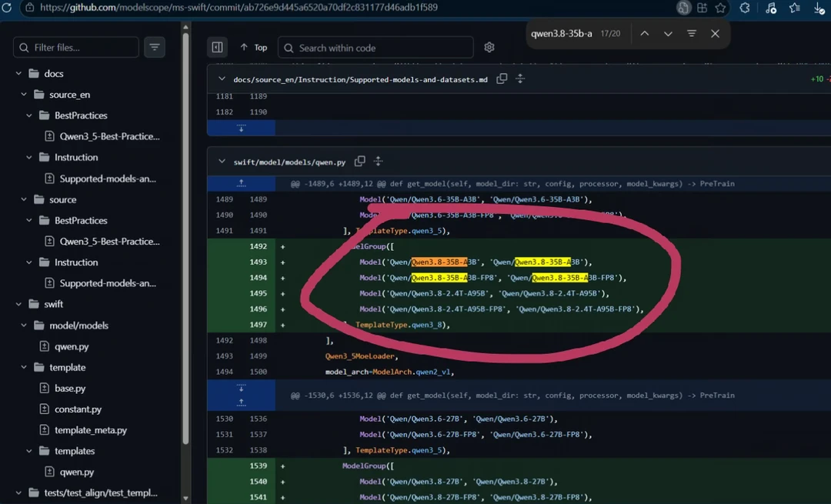Collapse Supported-models-and-datasets.md diff
Image resolution: width=831 pixels, height=504 pixels.
(x=222, y=79)
